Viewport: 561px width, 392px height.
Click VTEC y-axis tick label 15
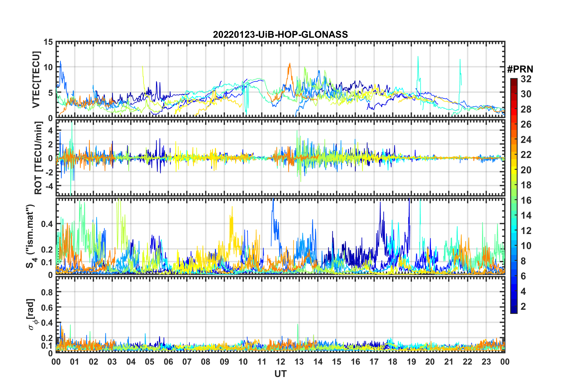(x=48, y=42)
